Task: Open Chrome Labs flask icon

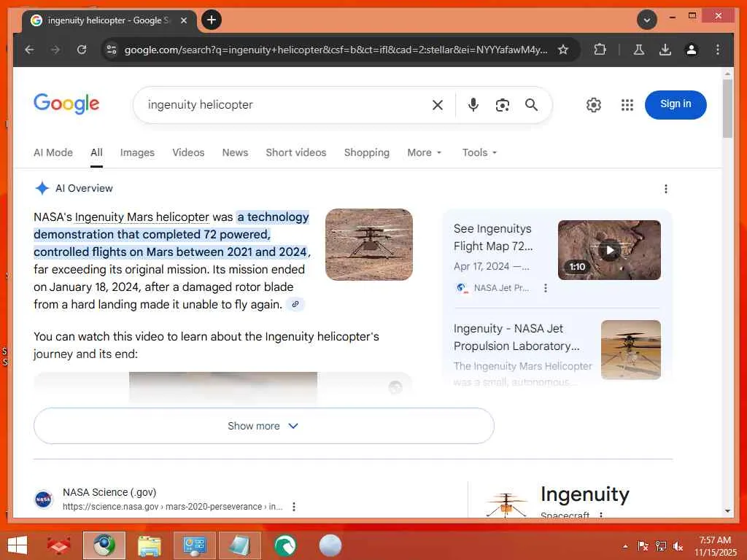Action: pyautogui.click(x=639, y=50)
